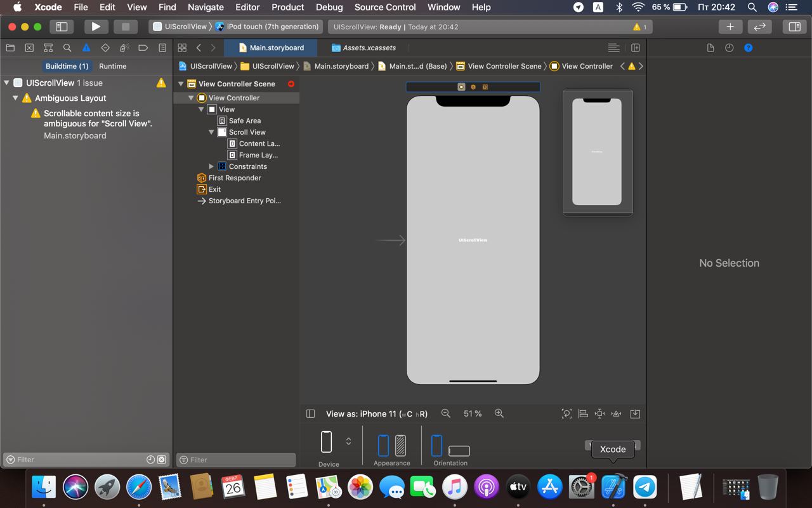Open the Find navigator magnifier icon

click(x=67, y=48)
